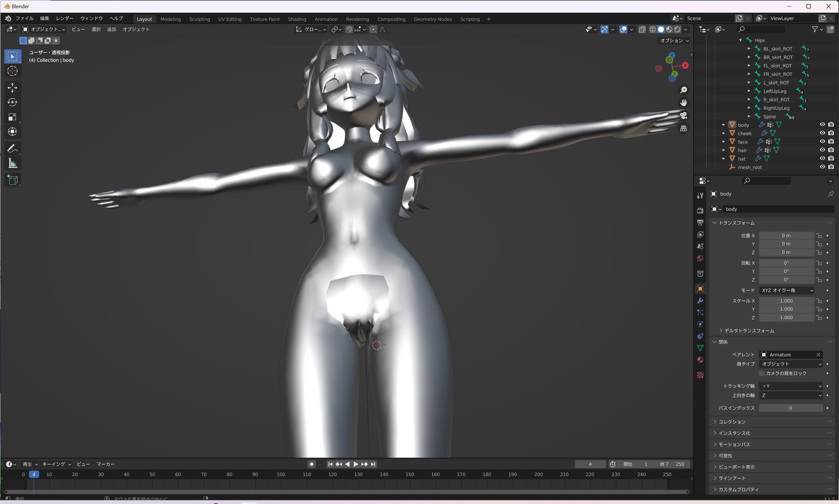The image size is (839, 504).
Task: Open the object mode dropdown
Action: pyautogui.click(x=43, y=29)
